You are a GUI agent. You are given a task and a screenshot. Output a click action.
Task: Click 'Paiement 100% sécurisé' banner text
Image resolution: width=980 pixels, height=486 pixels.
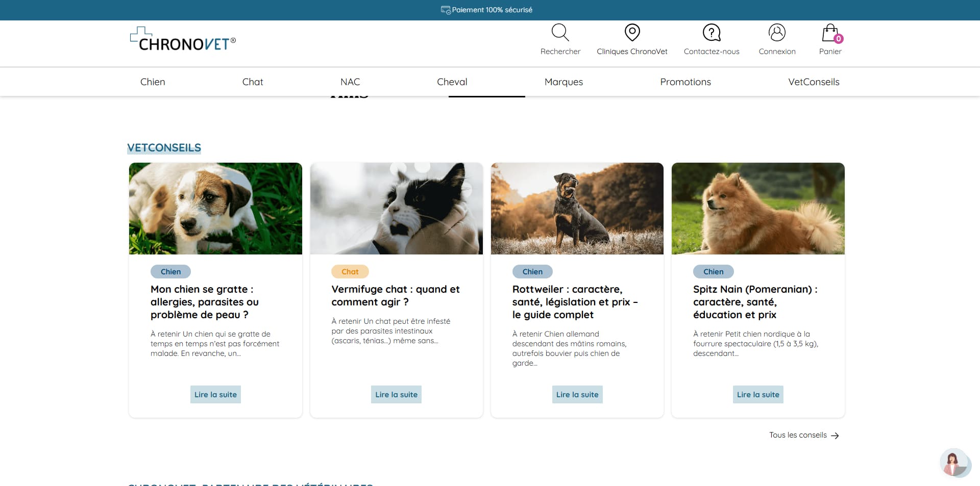pyautogui.click(x=492, y=10)
